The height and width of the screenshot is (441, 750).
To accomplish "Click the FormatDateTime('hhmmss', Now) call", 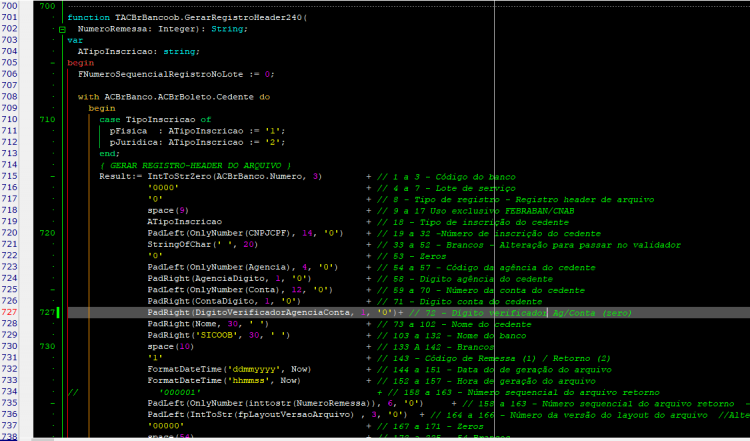I will 224,381.
